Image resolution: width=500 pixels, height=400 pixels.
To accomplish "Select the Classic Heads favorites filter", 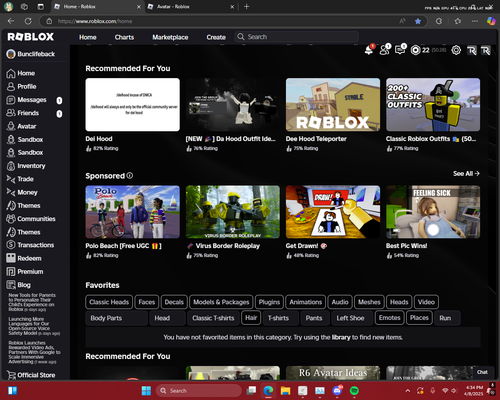I will [109, 302].
